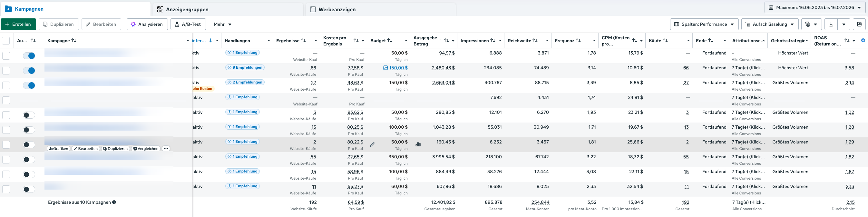The height and width of the screenshot is (217, 868).
Task: Expand the export options arrow beside download
Action: click(x=844, y=24)
